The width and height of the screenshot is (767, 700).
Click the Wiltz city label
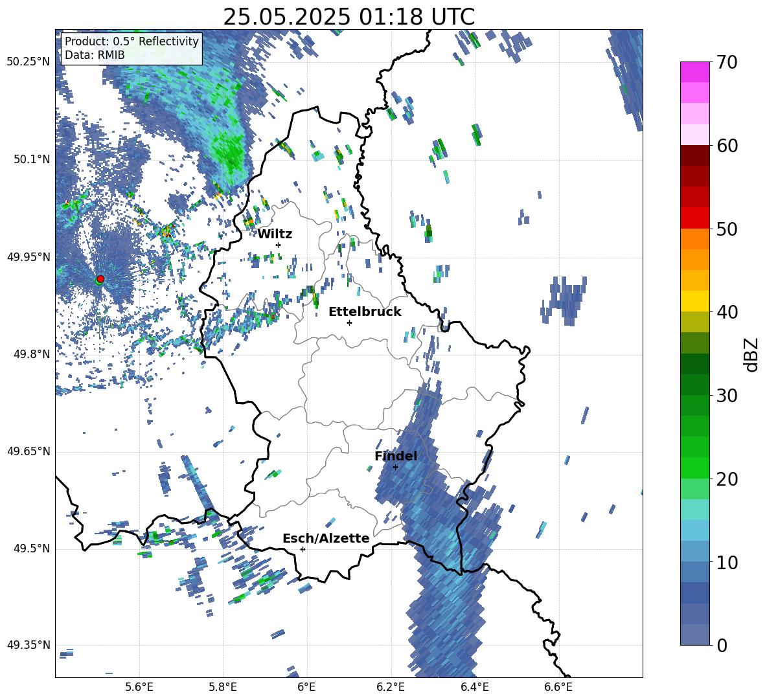click(x=275, y=234)
